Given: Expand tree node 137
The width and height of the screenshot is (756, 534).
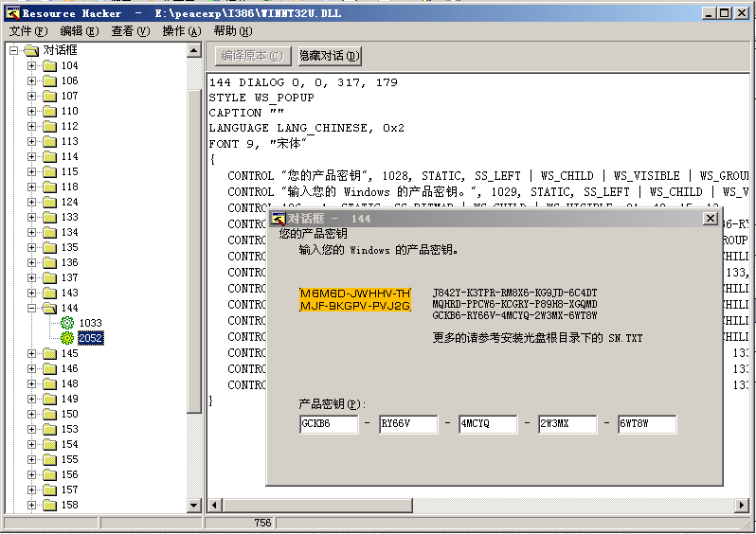Looking at the screenshot, I should click(32, 277).
